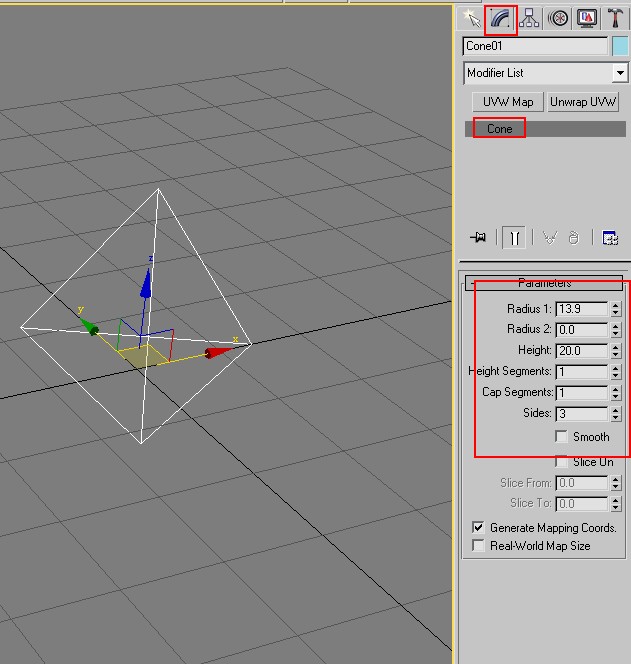The image size is (631, 664).
Task: Enable the Slice On checkbox
Action: tap(562, 462)
